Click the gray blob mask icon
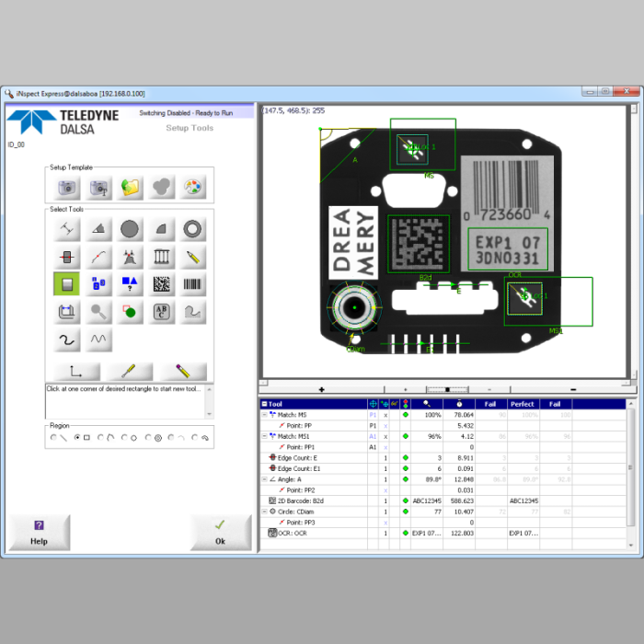This screenshot has height=644, width=644. (x=161, y=188)
